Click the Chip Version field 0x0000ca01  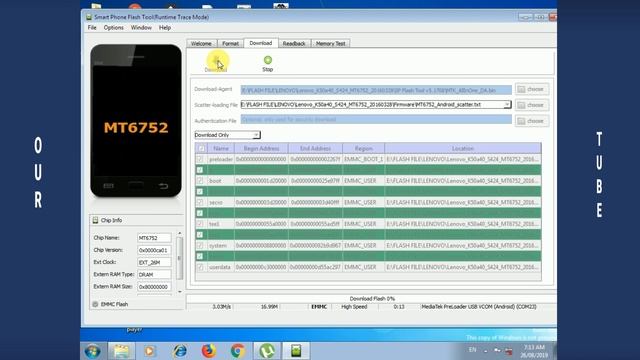pyautogui.click(x=154, y=250)
